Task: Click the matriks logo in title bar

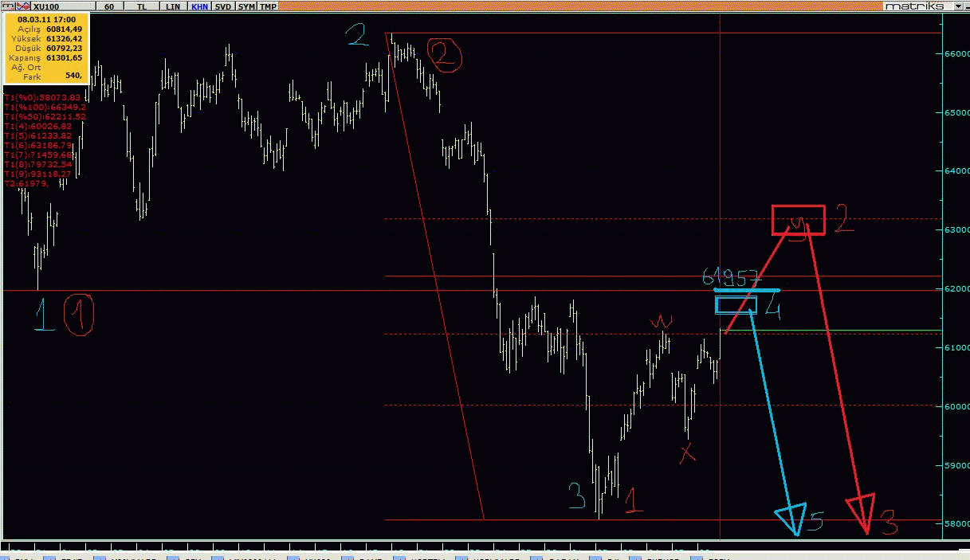Action: tap(913, 6)
